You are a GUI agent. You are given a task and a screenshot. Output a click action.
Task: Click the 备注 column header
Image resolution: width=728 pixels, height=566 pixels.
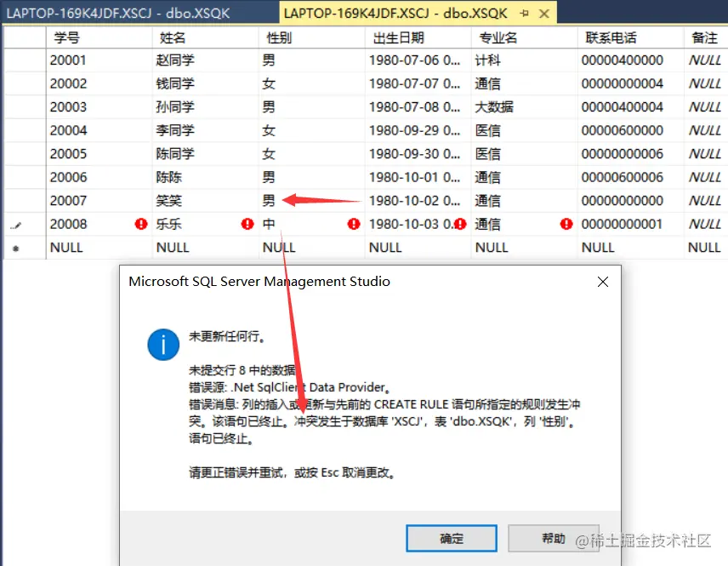pyautogui.click(x=706, y=37)
